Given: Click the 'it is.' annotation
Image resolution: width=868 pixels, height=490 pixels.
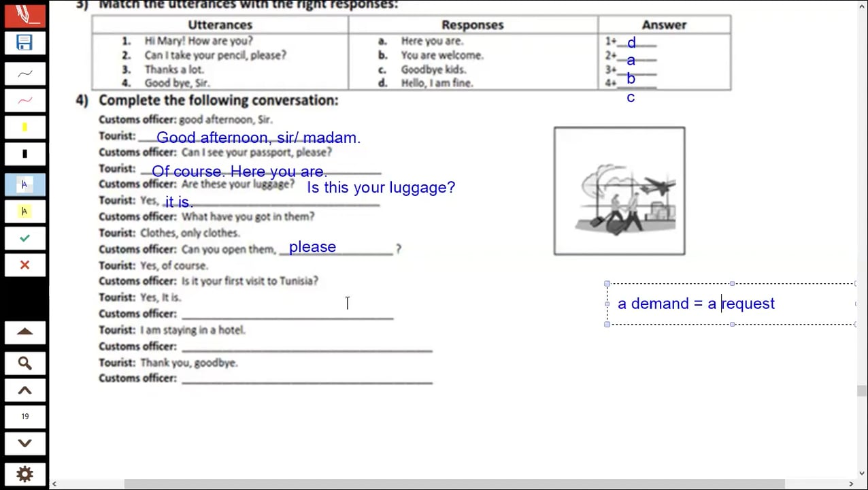Looking at the screenshot, I should tap(179, 202).
